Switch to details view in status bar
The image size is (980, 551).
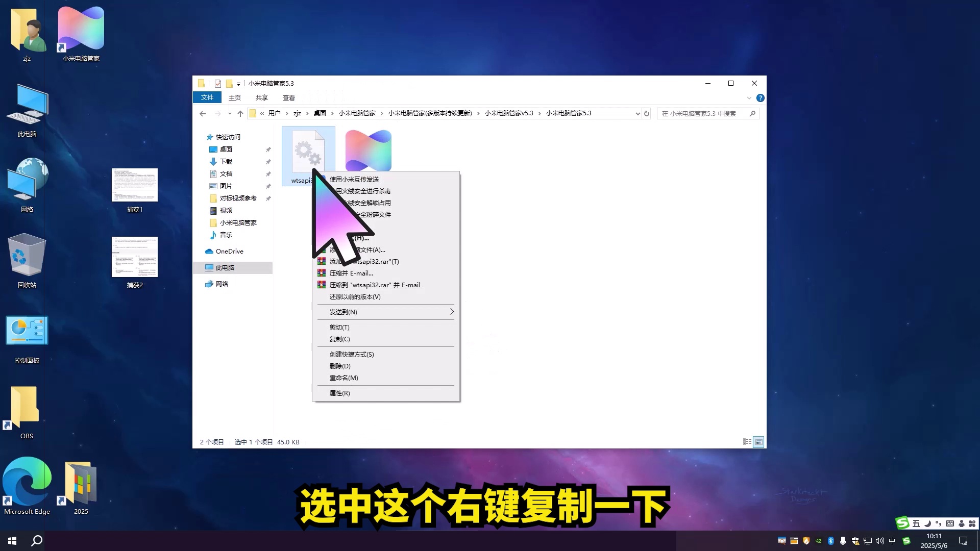747,442
